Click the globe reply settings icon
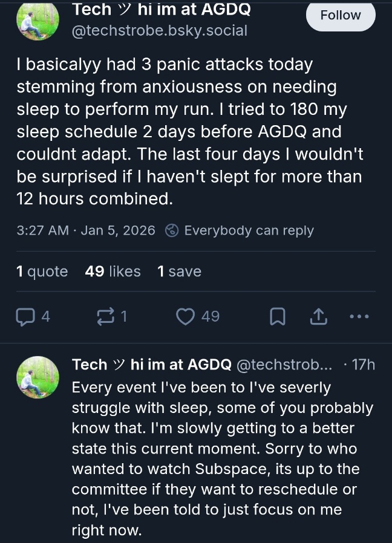Image resolution: width=392 pixels, height=543 pixels. (172, 230)
